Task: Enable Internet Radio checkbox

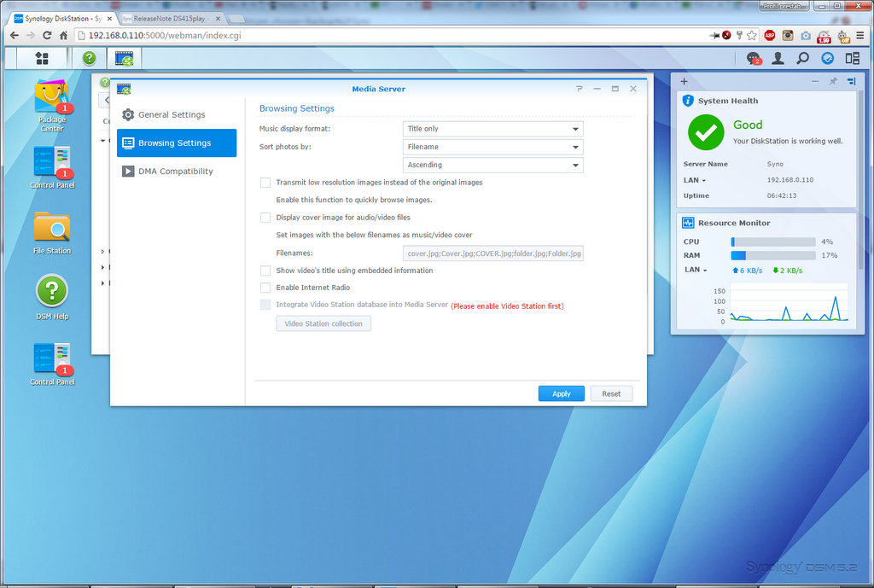Action: pyautogui.click(x=265, y=288)
